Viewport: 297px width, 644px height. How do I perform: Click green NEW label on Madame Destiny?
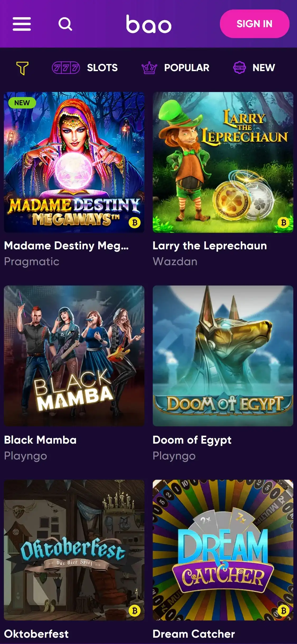(22, 103)
